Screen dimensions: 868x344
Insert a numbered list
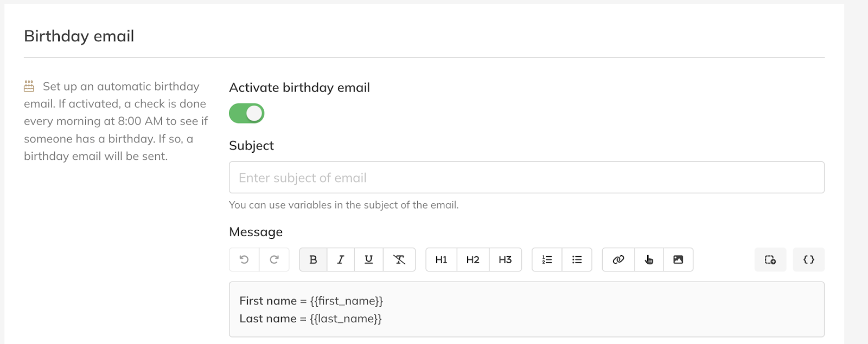click(547, 259)
